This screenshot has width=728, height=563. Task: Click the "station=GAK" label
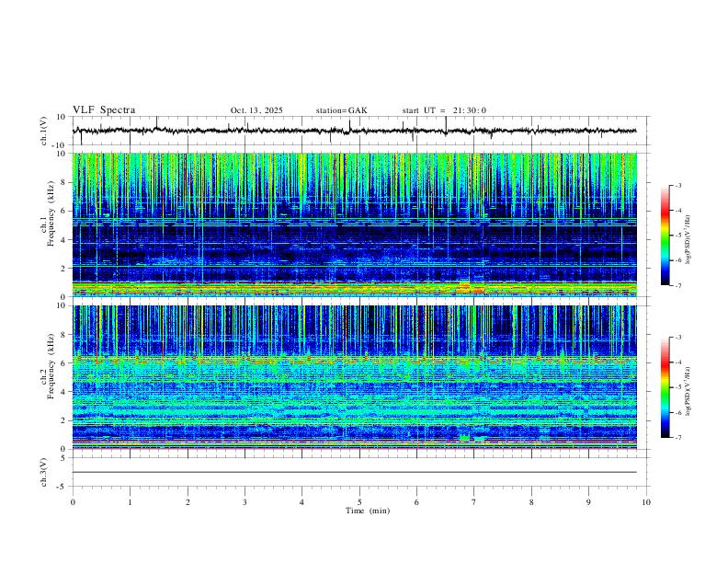coord(341,110)
